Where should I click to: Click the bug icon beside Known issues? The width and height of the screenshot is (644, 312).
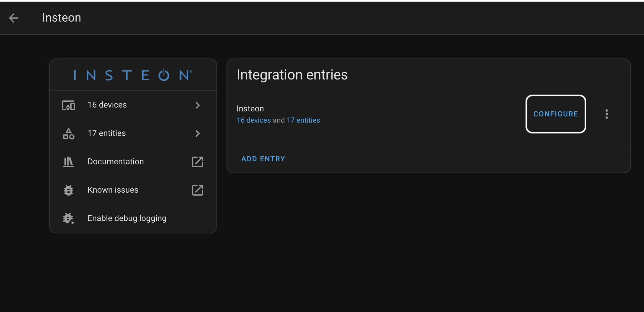69,190
